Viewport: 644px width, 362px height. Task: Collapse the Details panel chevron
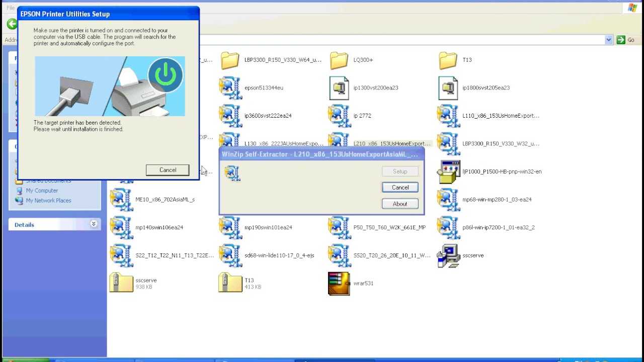tap(94, 224)
